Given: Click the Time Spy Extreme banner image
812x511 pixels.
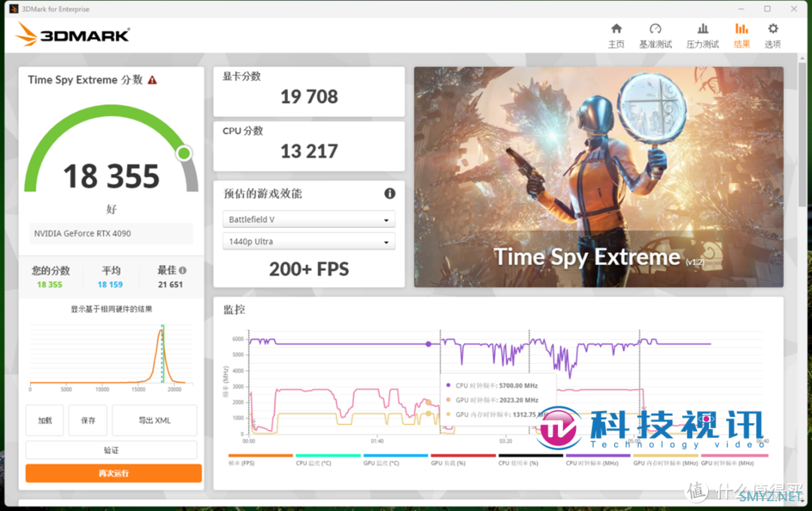Looking at the screenshot, I should click(x=598, y=177).
